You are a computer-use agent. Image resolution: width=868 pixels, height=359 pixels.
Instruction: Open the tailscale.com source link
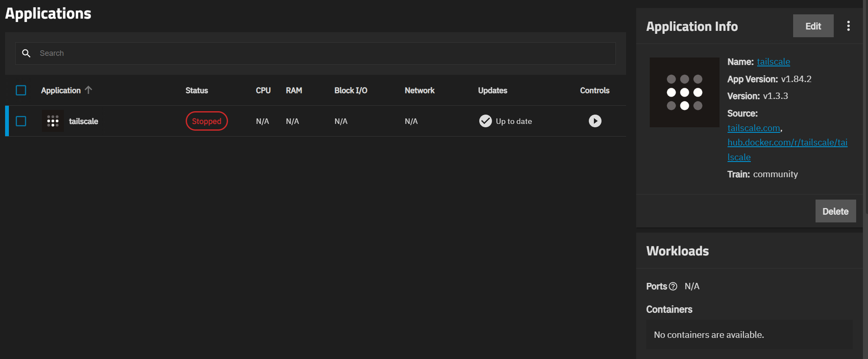pos(754,128)
